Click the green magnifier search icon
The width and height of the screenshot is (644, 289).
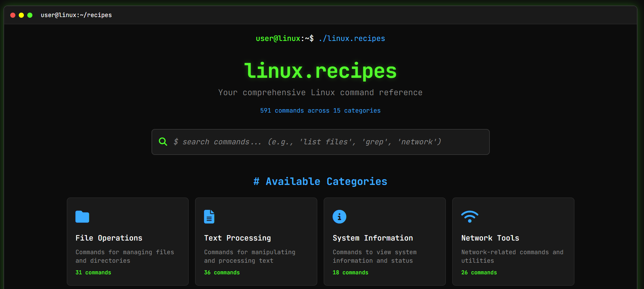click(163, 142)
